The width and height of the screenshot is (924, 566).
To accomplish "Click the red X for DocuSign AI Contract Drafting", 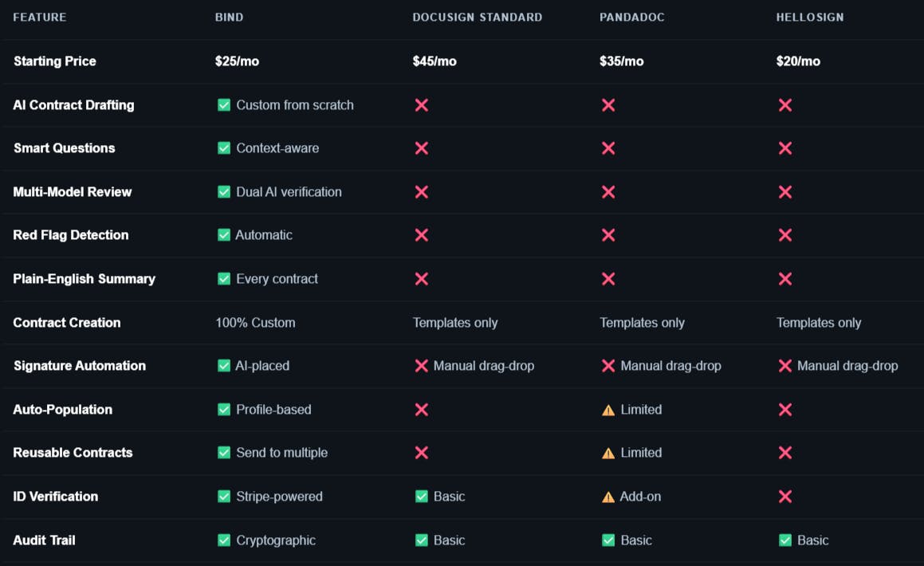I will pyautogui.click(x=421, y=105).
